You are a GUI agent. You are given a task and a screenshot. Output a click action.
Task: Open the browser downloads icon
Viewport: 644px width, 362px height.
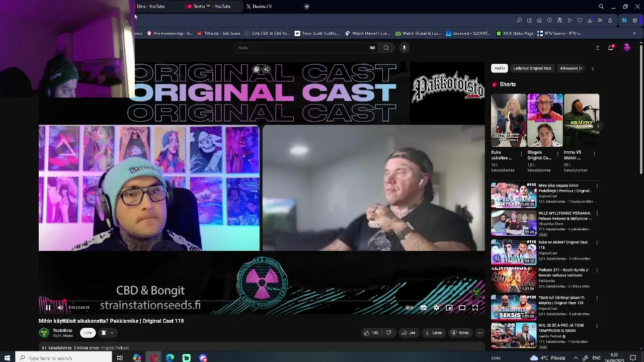click(590, 21)
